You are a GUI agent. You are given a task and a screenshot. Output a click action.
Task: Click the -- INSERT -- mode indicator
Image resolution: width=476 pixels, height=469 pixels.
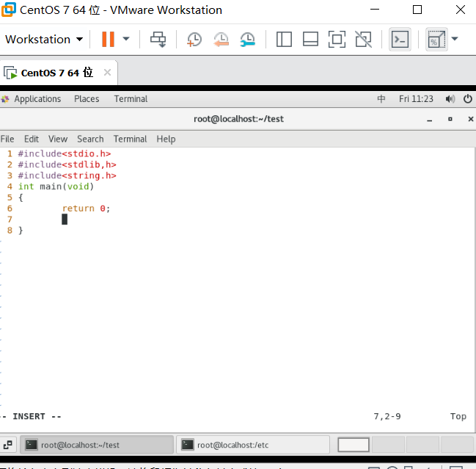coord(32,416)
